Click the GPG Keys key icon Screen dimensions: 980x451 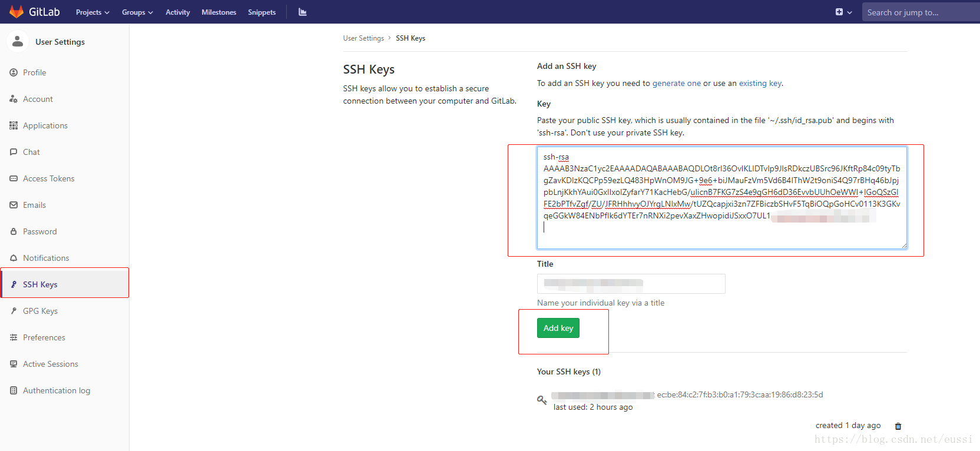14,311
